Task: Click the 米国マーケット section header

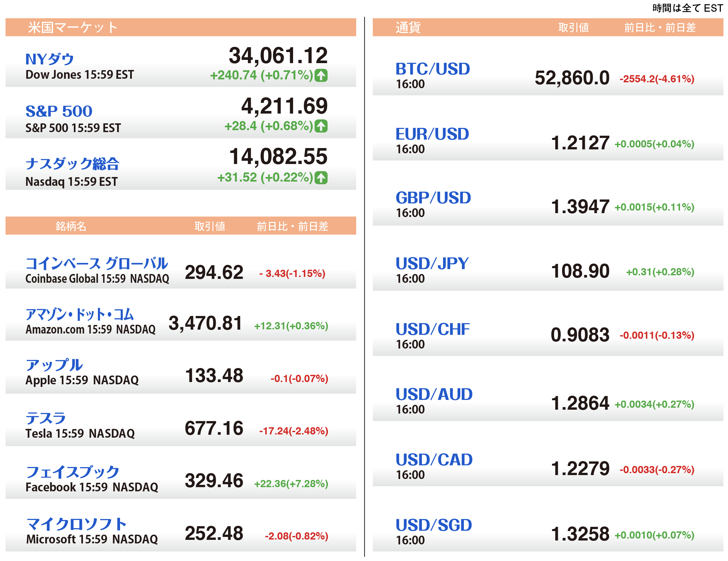Action: 73,27
